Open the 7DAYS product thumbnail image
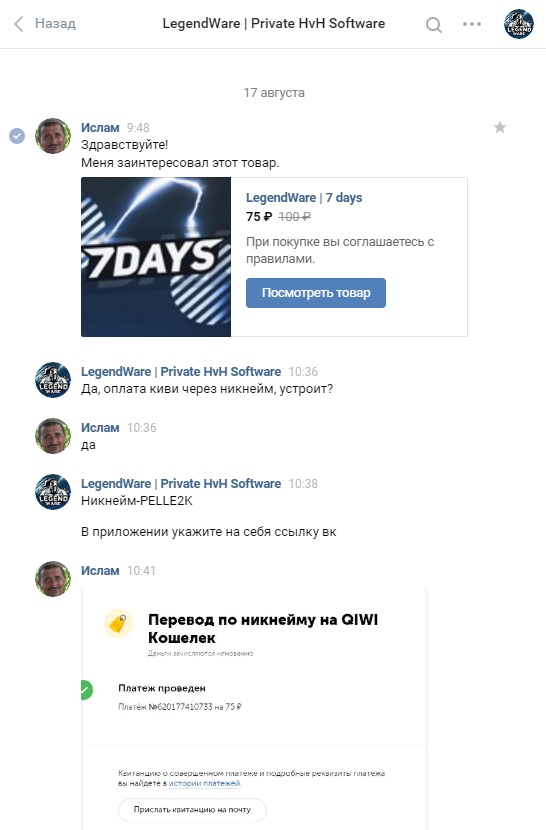Image resolution: width=546 pixels, height=830 pixels. tap(156, 257)
